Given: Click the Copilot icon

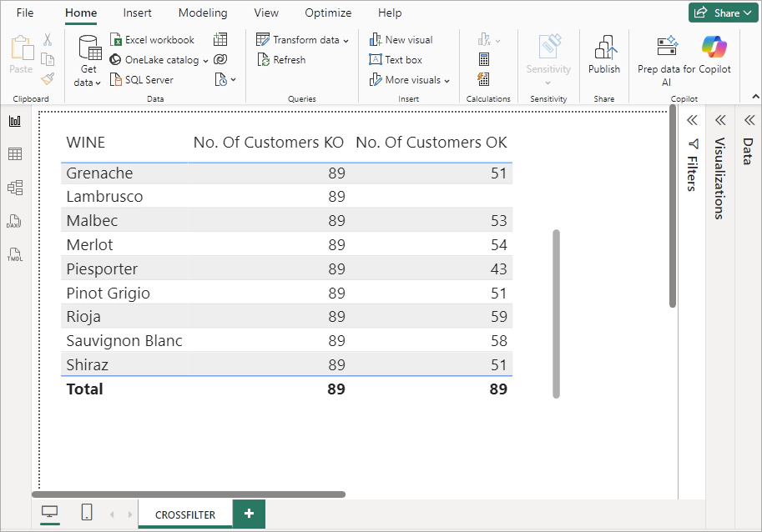Looking at the screenshot, I should pyautogui.click(x=714, y=47).
